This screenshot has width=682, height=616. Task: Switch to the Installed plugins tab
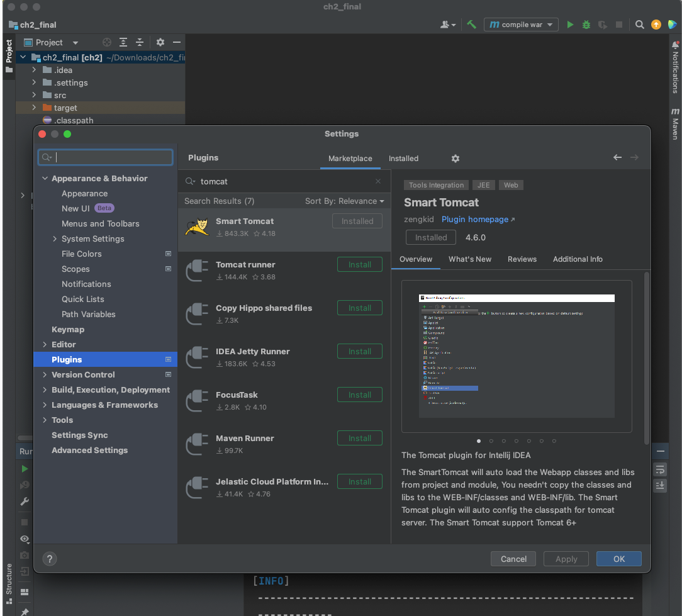pyautogui.click(x=403, y=159)
